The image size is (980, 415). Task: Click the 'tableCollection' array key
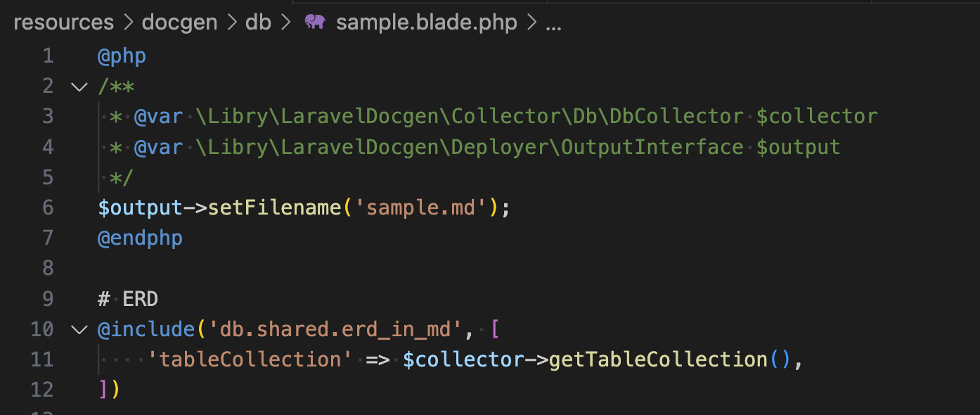[x=250, y=359]
